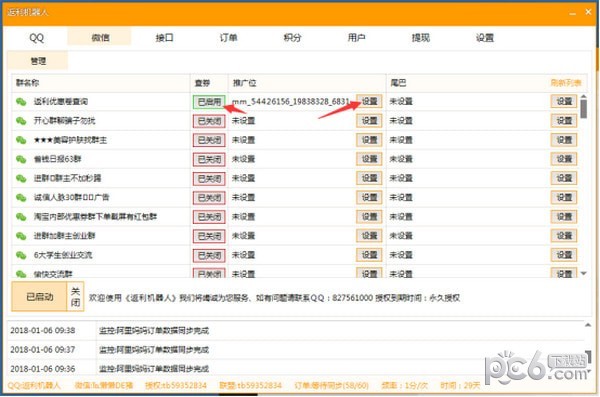Click the 订单 sync (58/60) status entry
The width and height of the screenshot is (600, 397).
click(x=331, y=386)
